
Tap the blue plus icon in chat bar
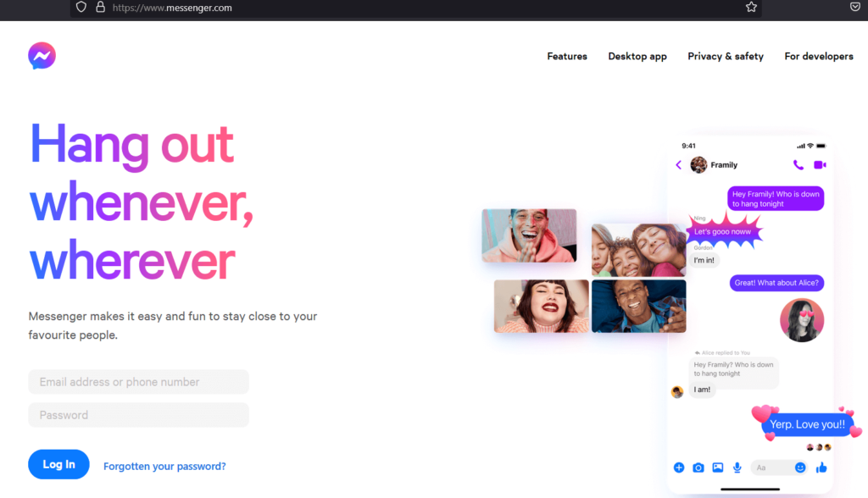click(679, 468)
